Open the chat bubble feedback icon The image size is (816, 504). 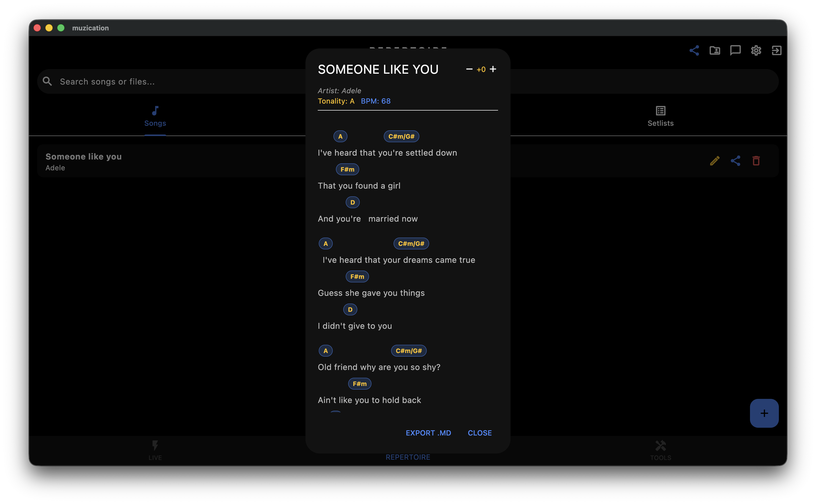click(735, 50)
